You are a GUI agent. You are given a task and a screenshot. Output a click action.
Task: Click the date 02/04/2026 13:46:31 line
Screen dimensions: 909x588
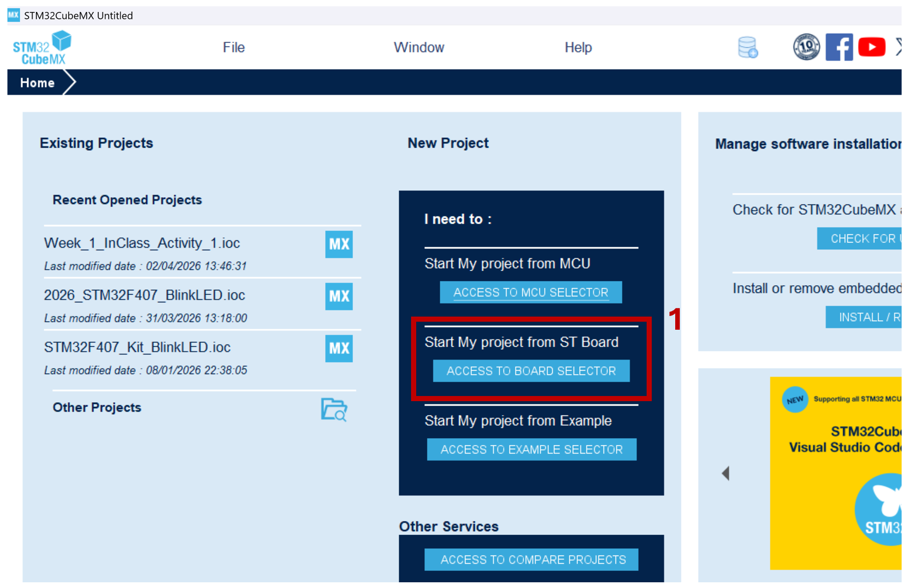145,266
